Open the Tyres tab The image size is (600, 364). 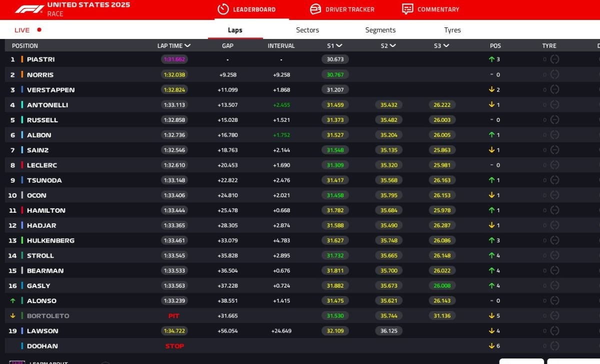pyautogui.click(x=452, y=30)
